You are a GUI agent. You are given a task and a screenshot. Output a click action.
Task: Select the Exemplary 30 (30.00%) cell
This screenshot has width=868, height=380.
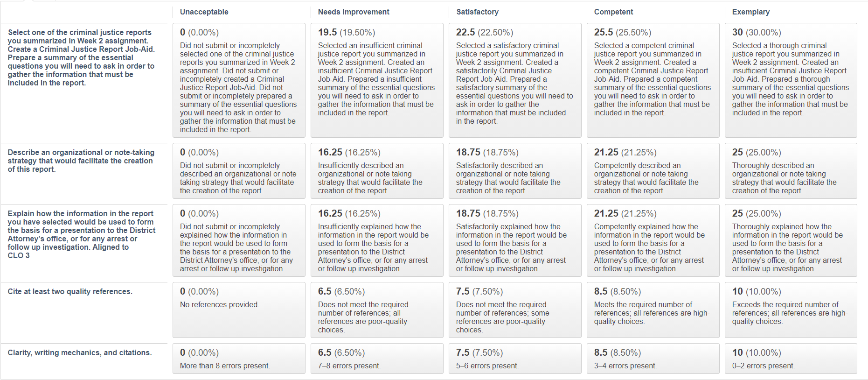point(791,80)
